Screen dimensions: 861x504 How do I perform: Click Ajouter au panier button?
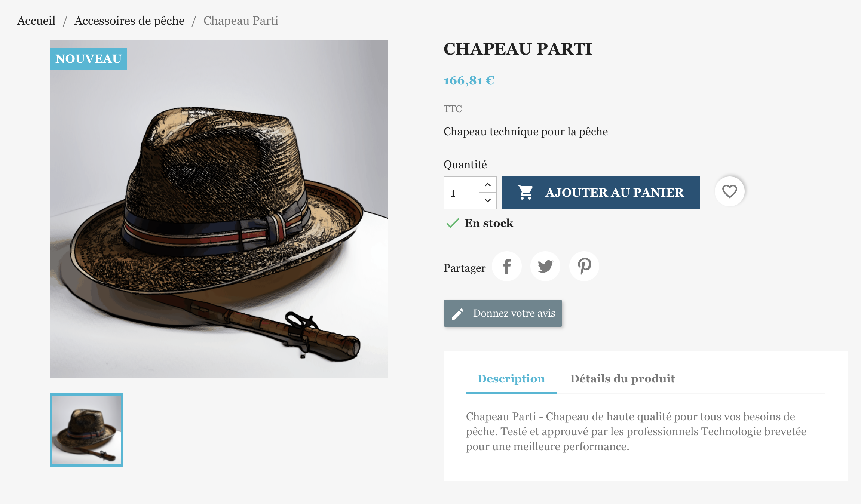tap(600, 193)
